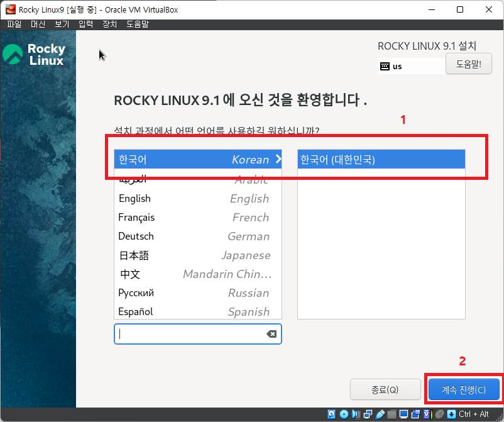
Task: Clear the language search field icon
Action: pos(271,334)
